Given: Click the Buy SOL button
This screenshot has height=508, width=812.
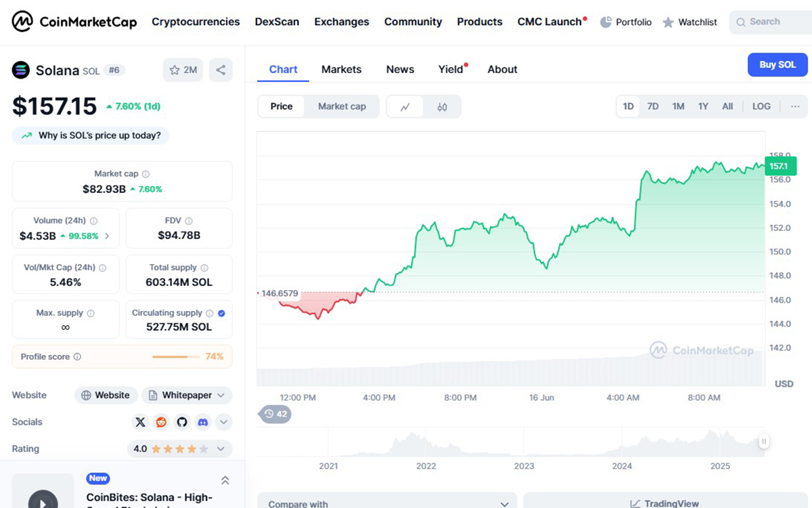Looking at the screenshot, I should pyautogui.click(x=777, y=65).
